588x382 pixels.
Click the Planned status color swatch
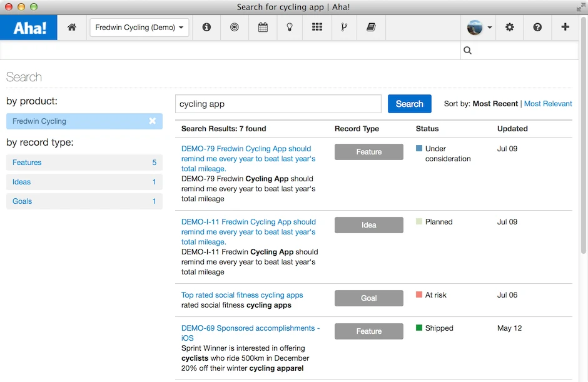tap(419, 221)
